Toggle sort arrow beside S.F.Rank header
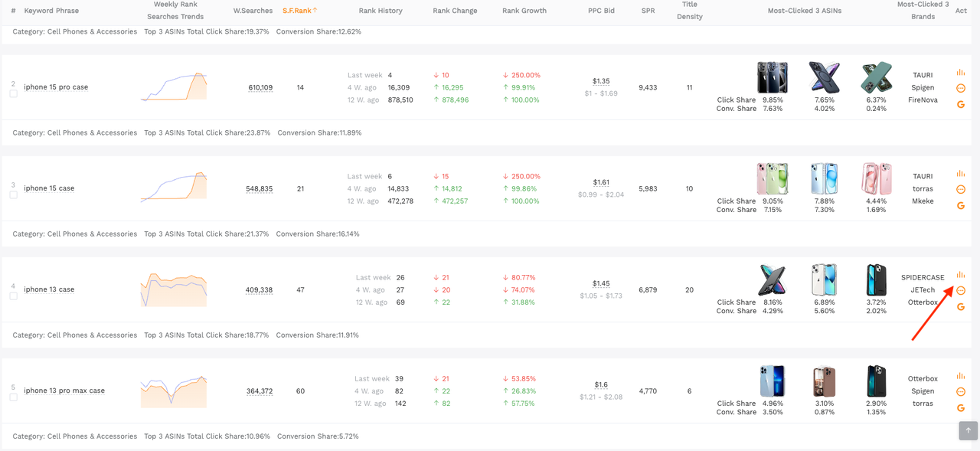Viewport: 980px width, 451px height. pos(315,10)
